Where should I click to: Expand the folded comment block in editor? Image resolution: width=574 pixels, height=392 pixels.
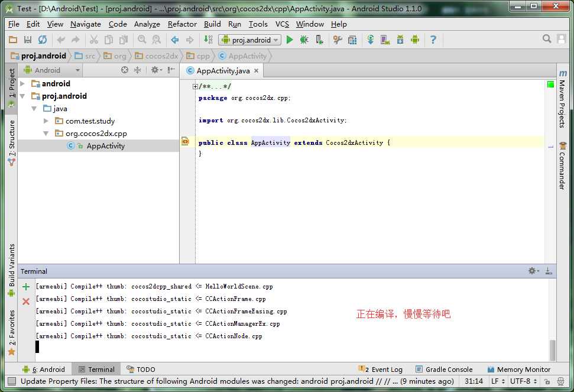[x=195, y=87]
